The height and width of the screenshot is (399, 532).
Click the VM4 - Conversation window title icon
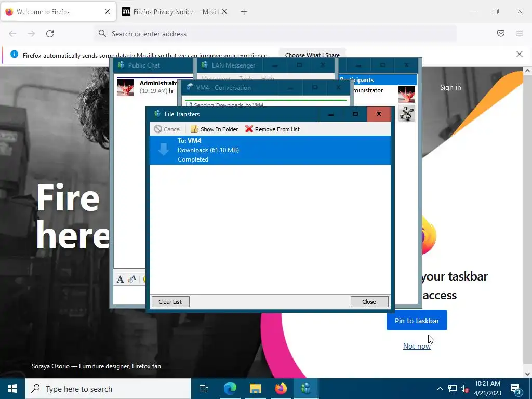pyautogui.click(x=190, y=87)
